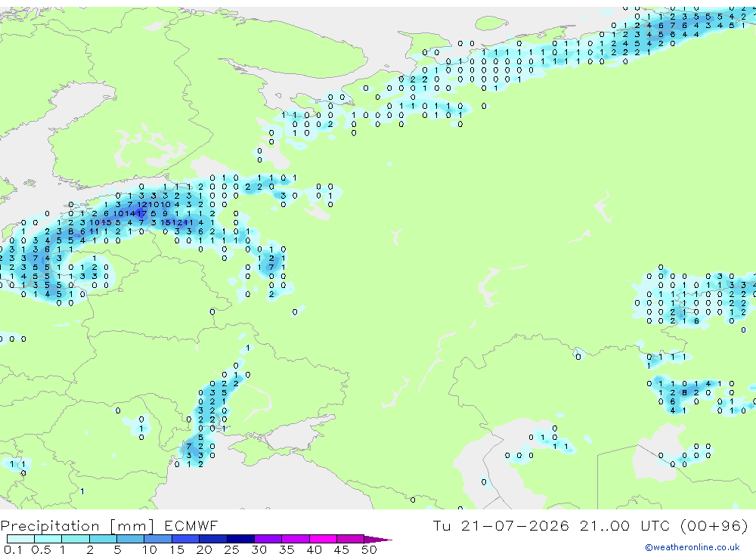Viewport: 756px width, 554px height.
Task: Open the weatheronline.co.uk credit link
Action: [692, 547]
